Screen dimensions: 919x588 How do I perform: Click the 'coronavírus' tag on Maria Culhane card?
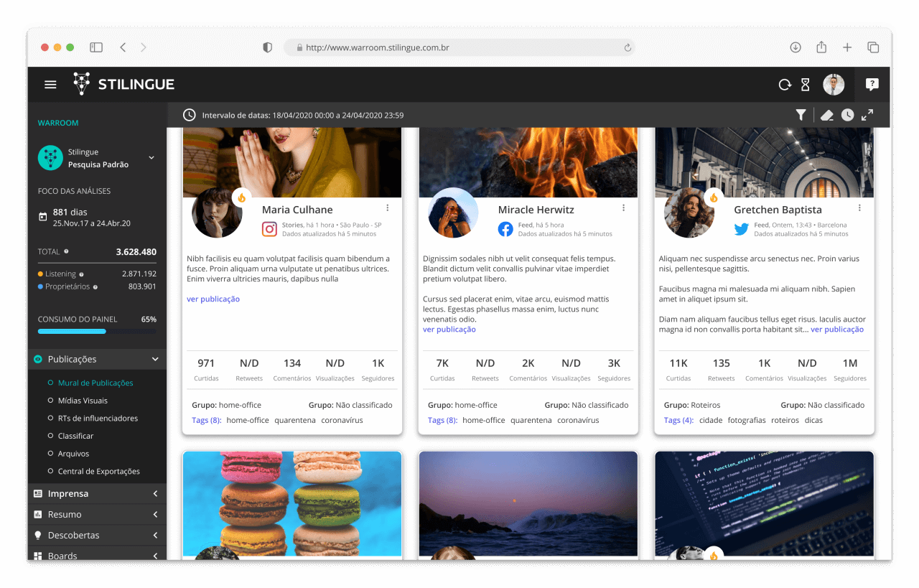(342, 420)
